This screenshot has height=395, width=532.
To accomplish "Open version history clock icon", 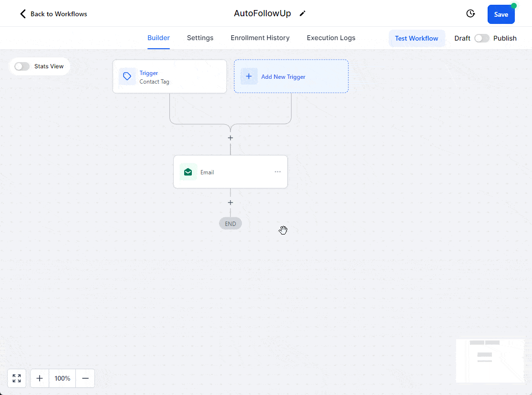I will [x=470, y=13].
